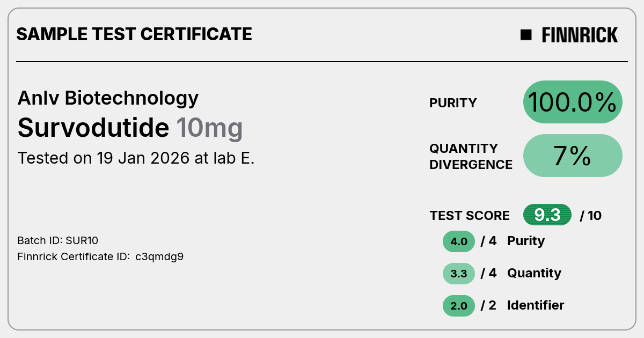This screenshot has height=338, width=644.
Task: Click the tested on 19 Jan 2026 text
Action: (136, 158)
